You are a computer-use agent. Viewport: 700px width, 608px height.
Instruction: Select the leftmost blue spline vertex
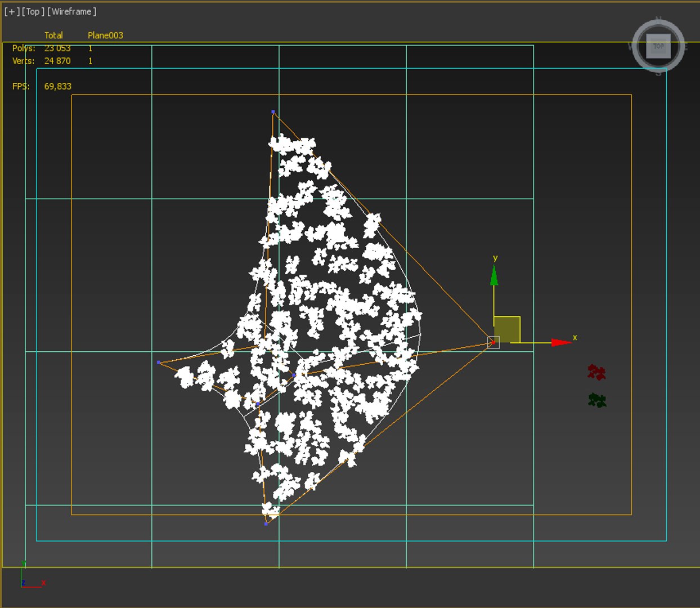click(x=159, y=363)
